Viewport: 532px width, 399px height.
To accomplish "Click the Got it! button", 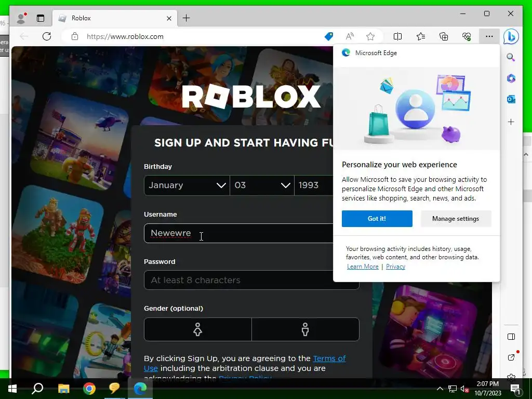I will point(377,219).
